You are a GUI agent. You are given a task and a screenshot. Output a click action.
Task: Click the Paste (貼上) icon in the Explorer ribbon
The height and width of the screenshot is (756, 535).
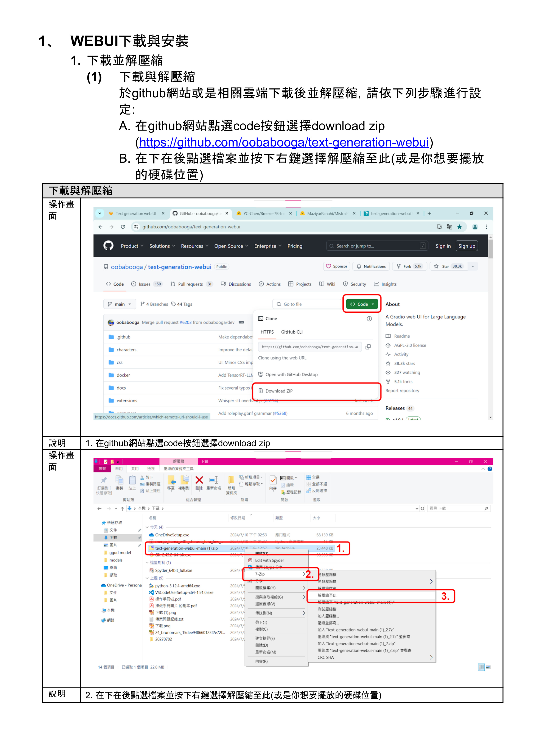click(132, 480)
